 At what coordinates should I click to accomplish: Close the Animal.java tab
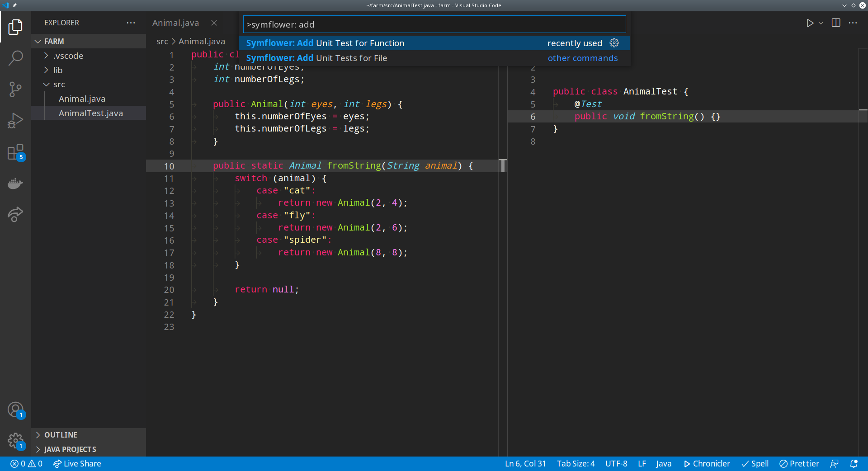click(x=214, y=23)
